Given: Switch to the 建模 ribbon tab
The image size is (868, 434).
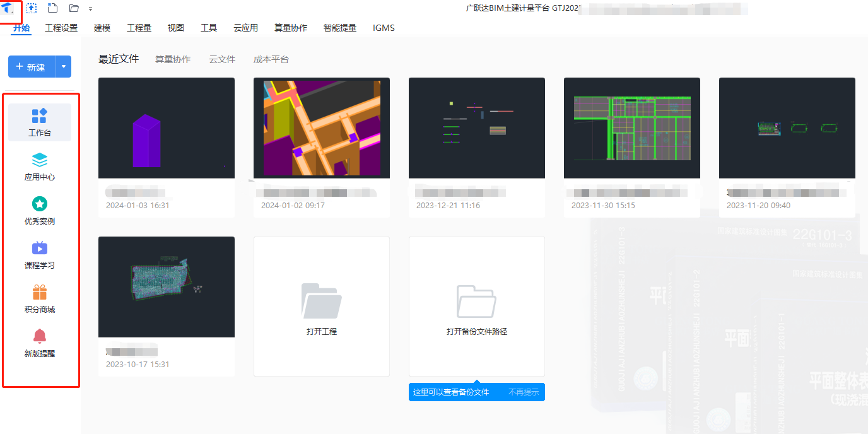Looking at the screenshot, I should [102, 28].
